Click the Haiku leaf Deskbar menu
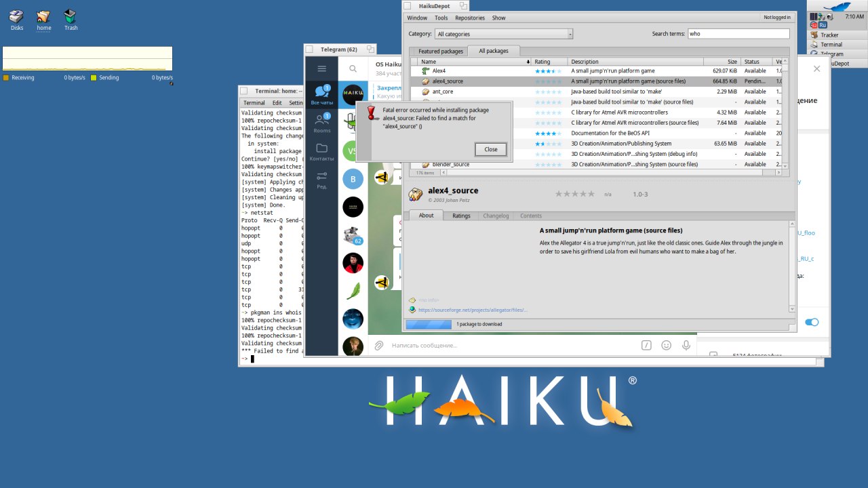Image resolution: width=868 pixels, height=488 pixels. pos(837,6)
